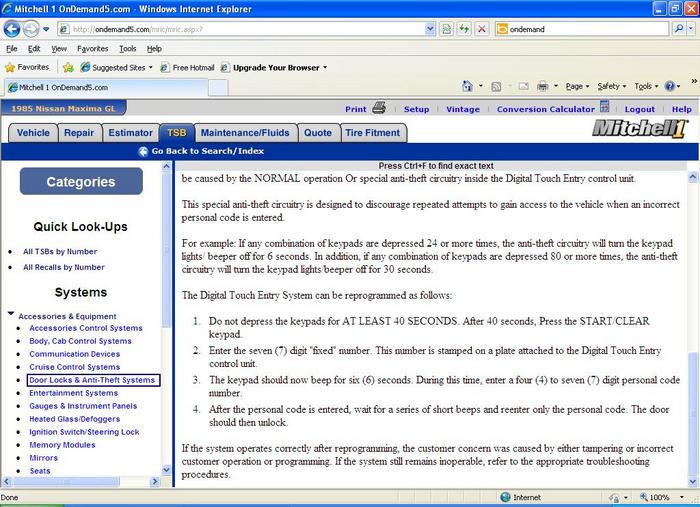Click the browser Back arrow button
Image resolution: width=700 pixels, height=507 pixels.
coord(12,29)
